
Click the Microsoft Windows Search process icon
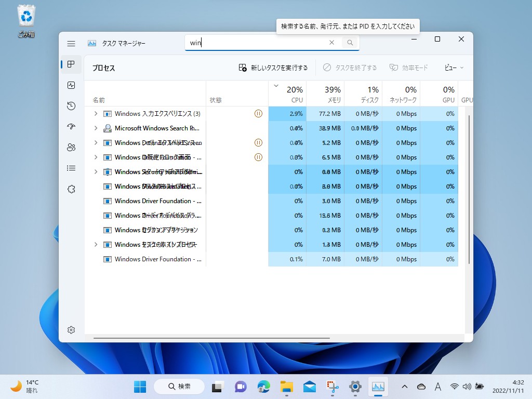(x=107, y=128)
